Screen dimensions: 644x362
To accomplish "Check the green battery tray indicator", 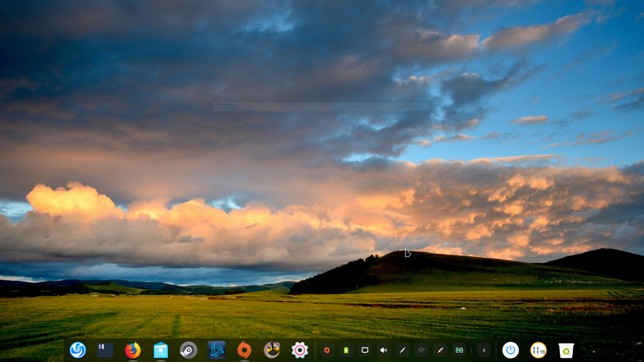I will pyautogui.click(x=346, y=350).
